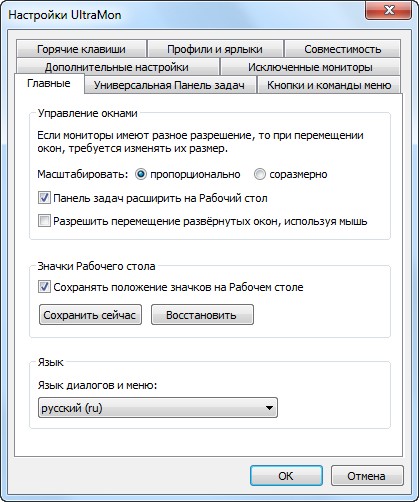Open русский (ru) language combo box
This screenshot has width=419, height=502.
158,408
